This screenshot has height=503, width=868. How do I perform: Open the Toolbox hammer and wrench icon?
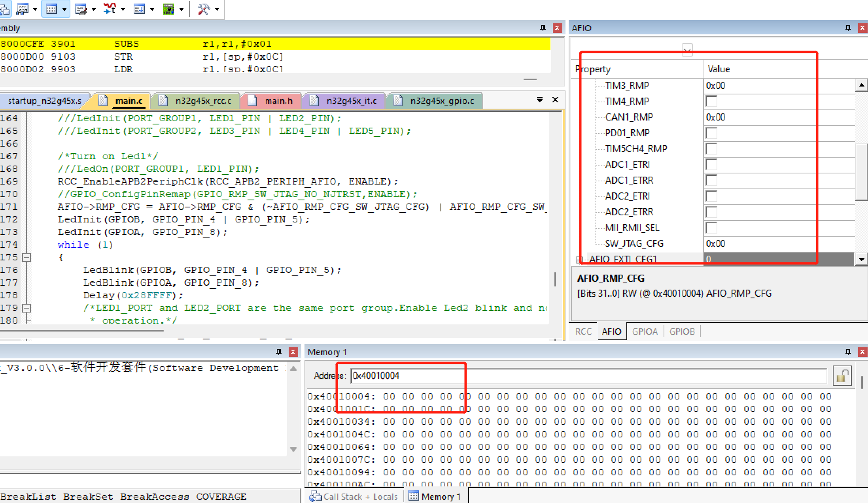tap(204, 9)
